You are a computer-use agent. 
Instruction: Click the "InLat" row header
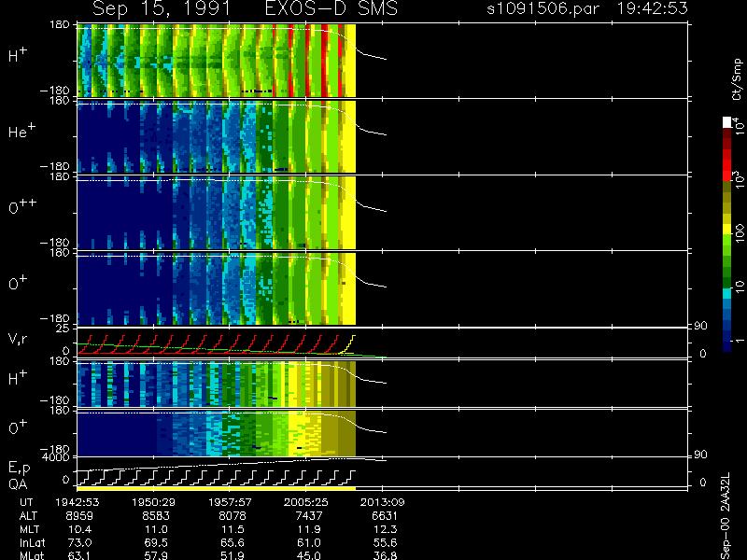31,543
